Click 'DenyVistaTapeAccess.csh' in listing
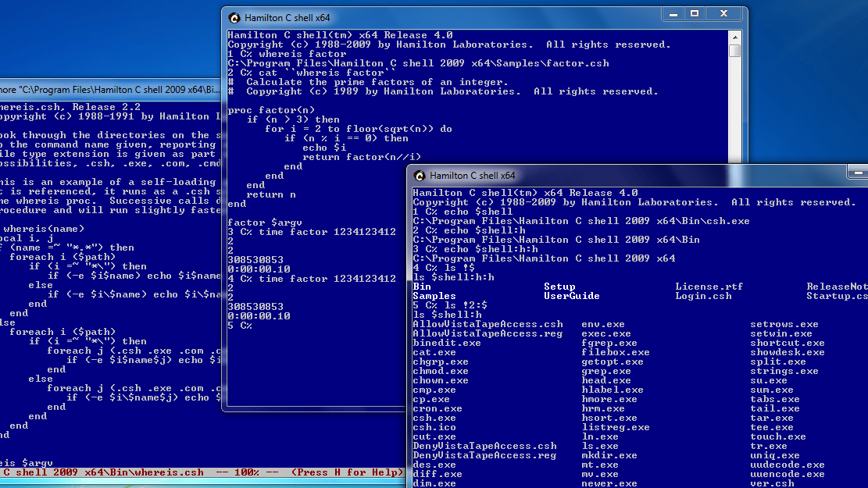868x488 pixels. [484, 446]
